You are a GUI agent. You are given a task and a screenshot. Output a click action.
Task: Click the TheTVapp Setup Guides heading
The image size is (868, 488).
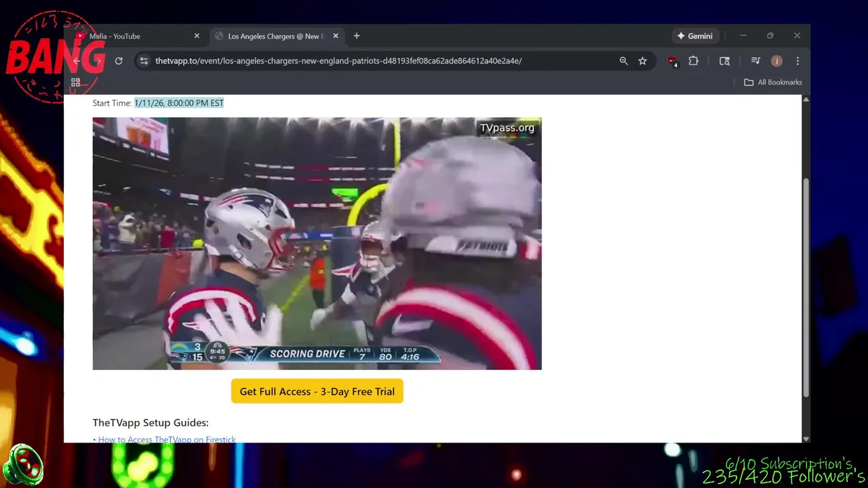click(x=151, y=422)
